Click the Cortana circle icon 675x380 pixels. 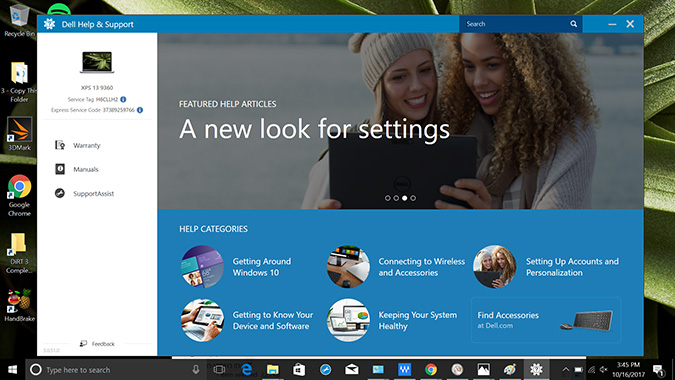point(36,370)
